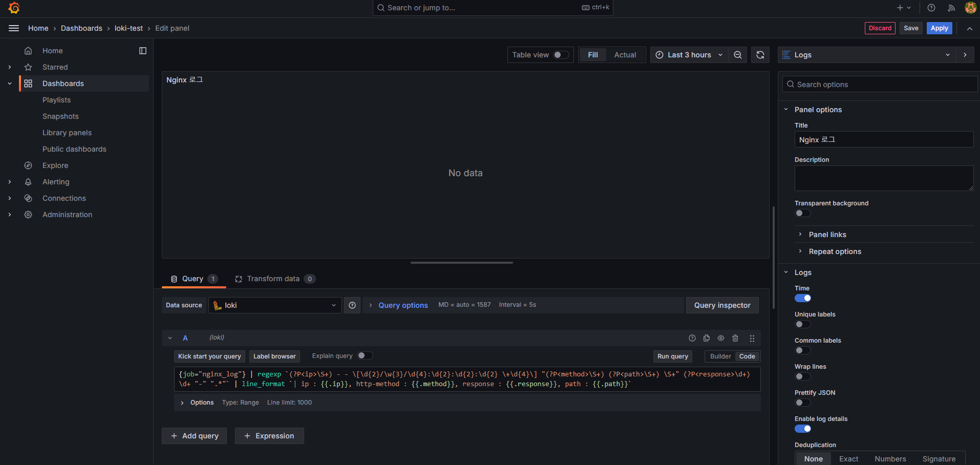This screenshot has height=465, width=980.
Task: Click the Grafana logo icon
Action: [x=14, y=8]
